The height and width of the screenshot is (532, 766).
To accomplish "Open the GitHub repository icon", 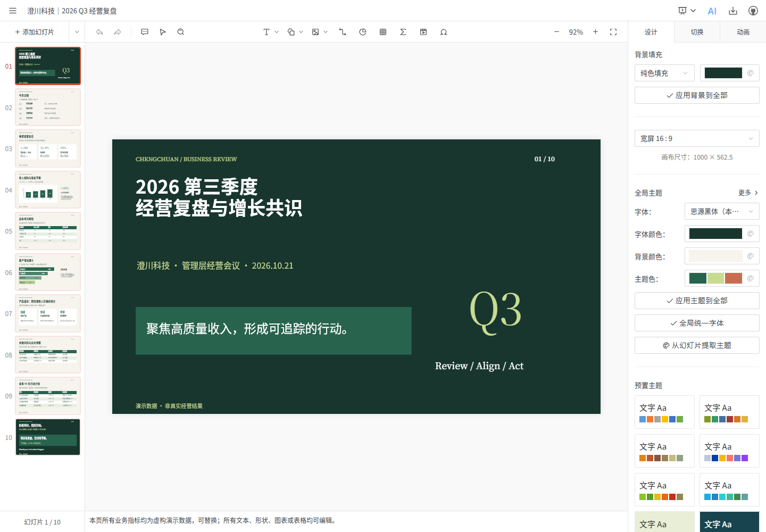I will pyautogui.click(x=753, y=11).
